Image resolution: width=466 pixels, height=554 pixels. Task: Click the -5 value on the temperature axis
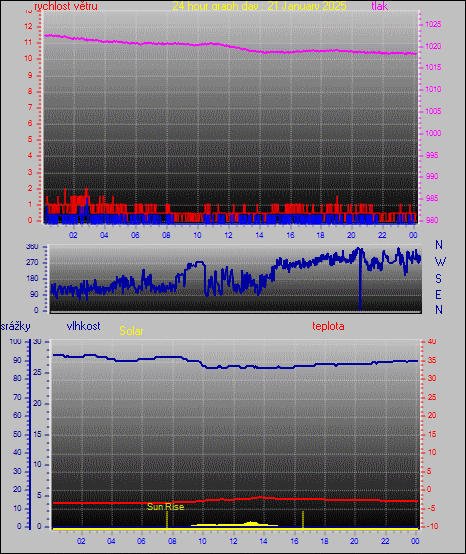(431, 508)
